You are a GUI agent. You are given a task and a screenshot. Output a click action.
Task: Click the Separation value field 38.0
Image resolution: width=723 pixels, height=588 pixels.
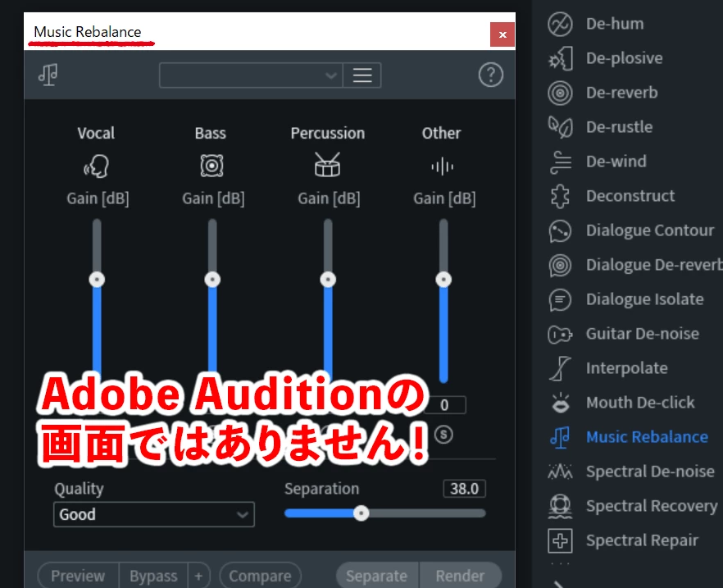464,489
